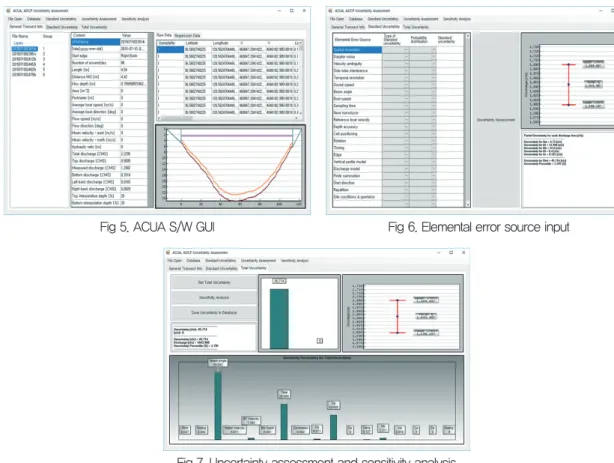Click the app icon in Fig 7 window title bar
The height and width of the screenshot is (463, 614).
point(168,253)
